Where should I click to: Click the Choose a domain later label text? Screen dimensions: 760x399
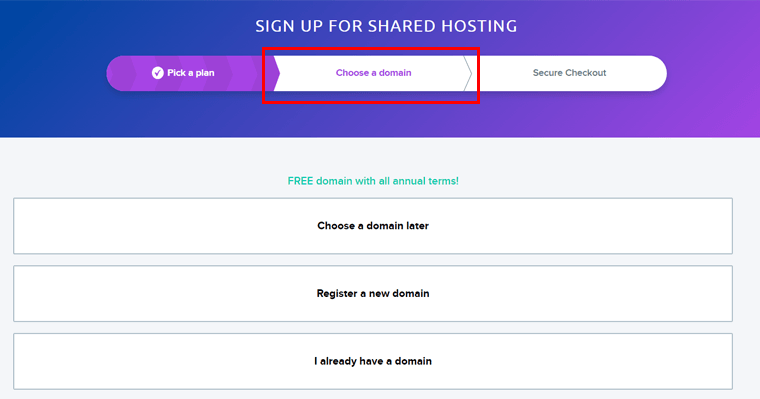coord(373,226)
